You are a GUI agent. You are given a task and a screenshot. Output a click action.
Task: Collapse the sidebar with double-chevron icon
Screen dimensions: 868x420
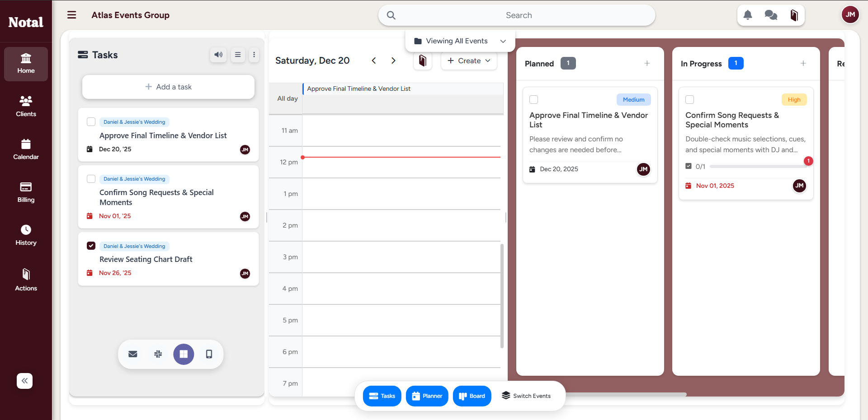tap(25, 381)
